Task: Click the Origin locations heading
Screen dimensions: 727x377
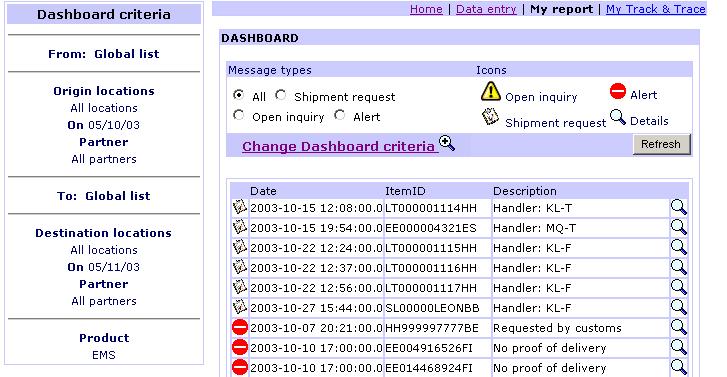Action: point(104,91)
